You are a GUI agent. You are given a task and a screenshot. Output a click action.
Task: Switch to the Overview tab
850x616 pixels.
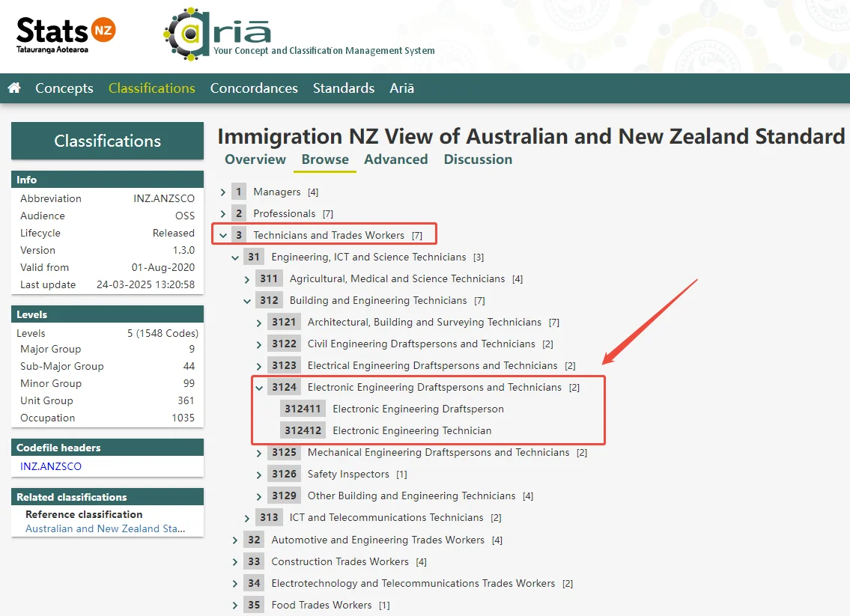255,159
